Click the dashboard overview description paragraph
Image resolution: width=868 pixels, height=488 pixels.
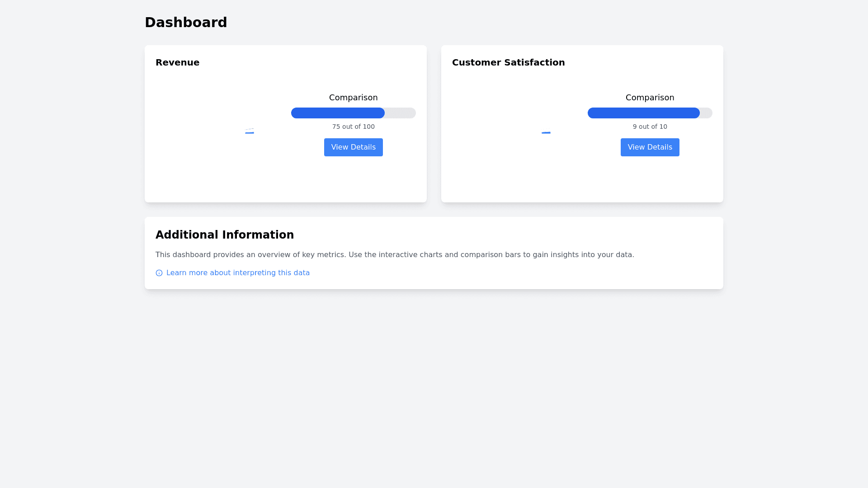point(395,255)
